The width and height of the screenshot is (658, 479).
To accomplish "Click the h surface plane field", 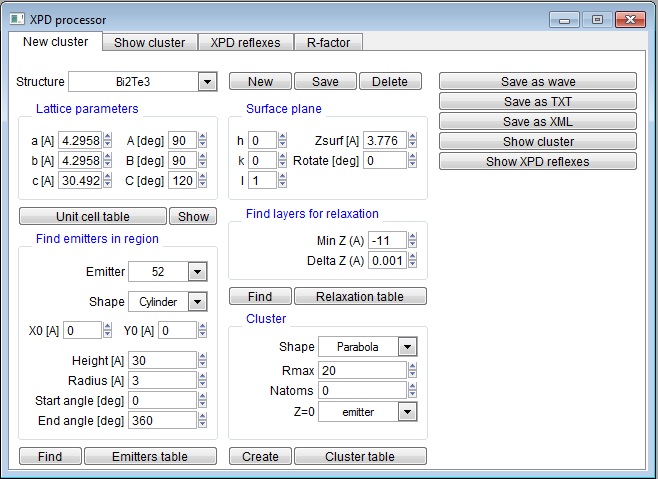I will click(262, 140).
